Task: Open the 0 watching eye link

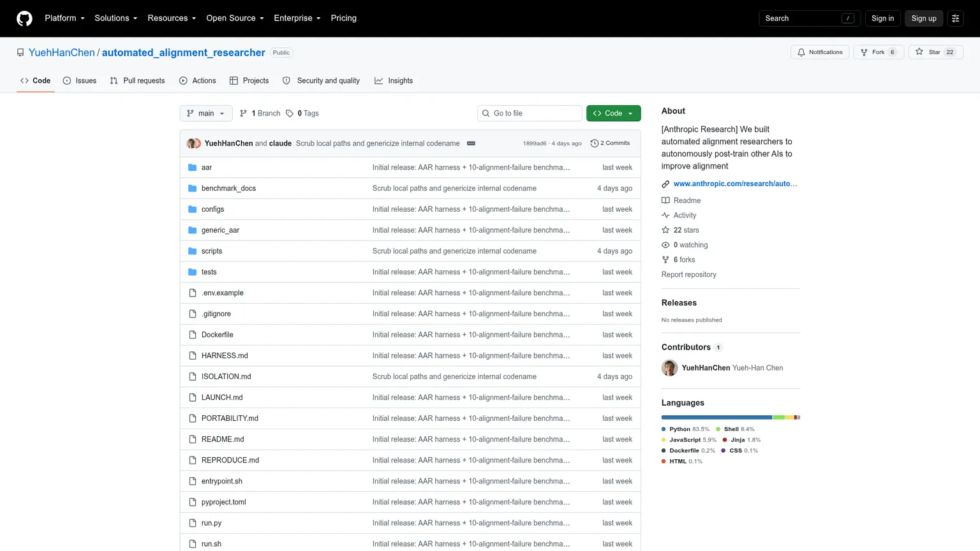Action: coord(685,245)
